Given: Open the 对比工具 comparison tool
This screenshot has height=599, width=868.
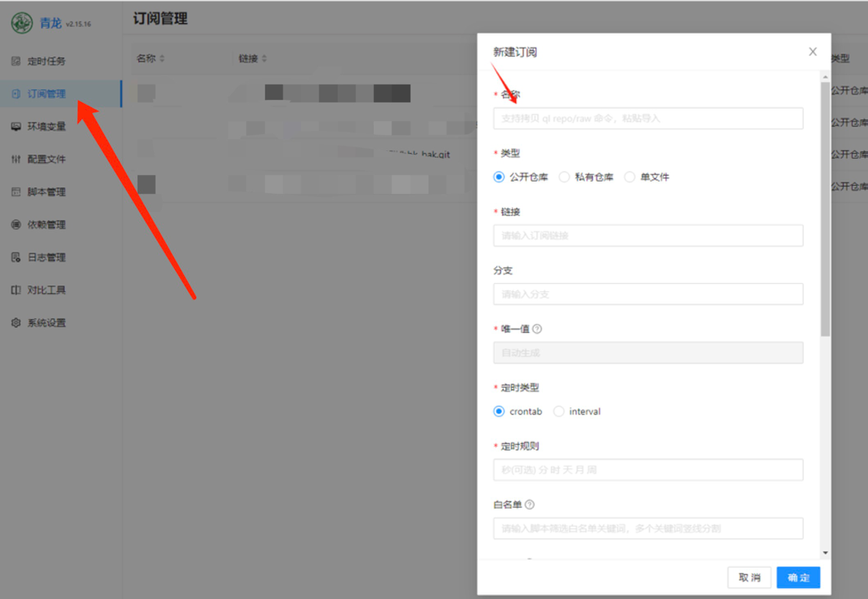Looking at the screenshot, I should point(46,290).
